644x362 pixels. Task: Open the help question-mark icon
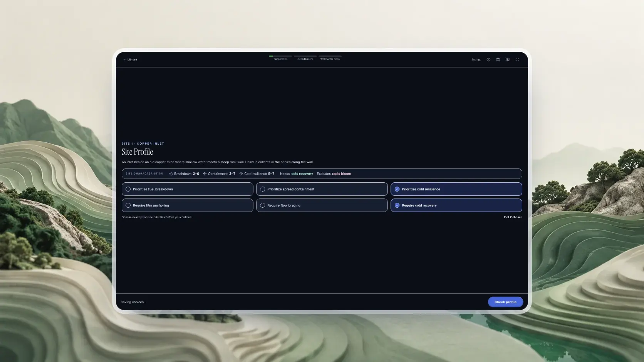tap(488, 60)
